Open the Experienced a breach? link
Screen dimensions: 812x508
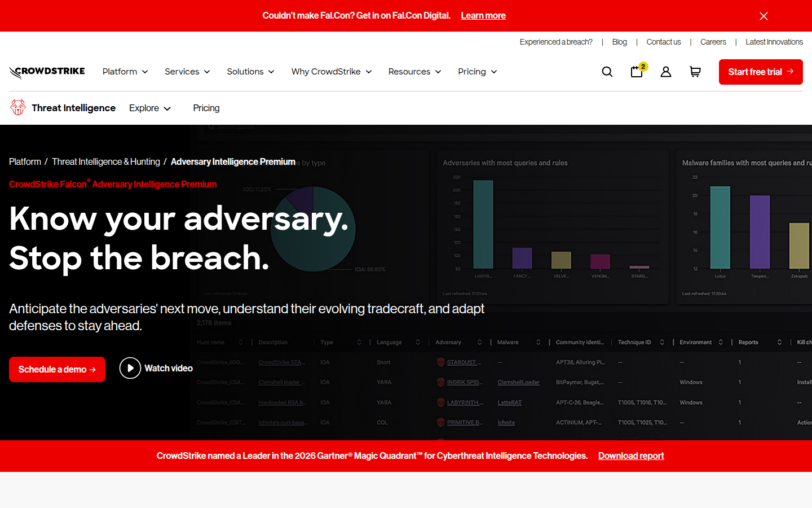556,42
